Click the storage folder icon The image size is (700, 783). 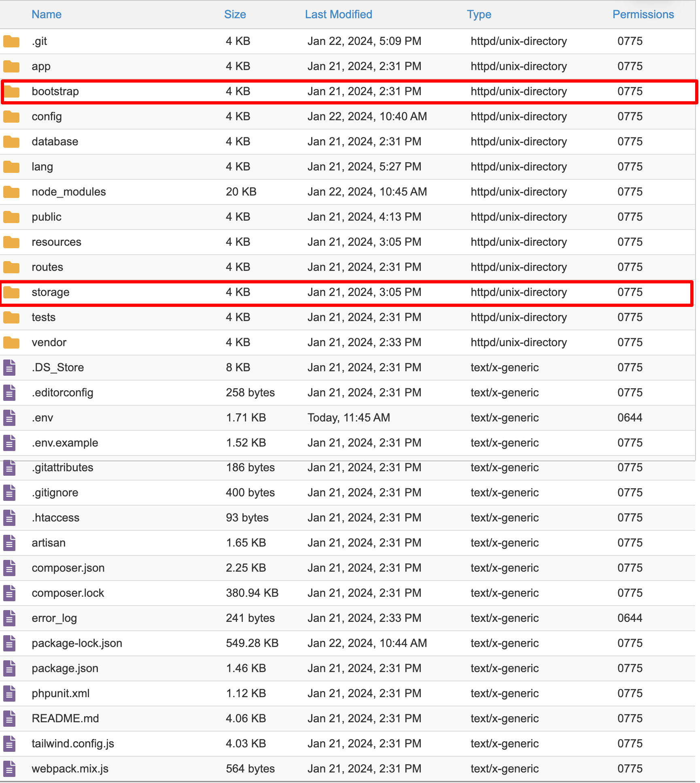(11, 292)
